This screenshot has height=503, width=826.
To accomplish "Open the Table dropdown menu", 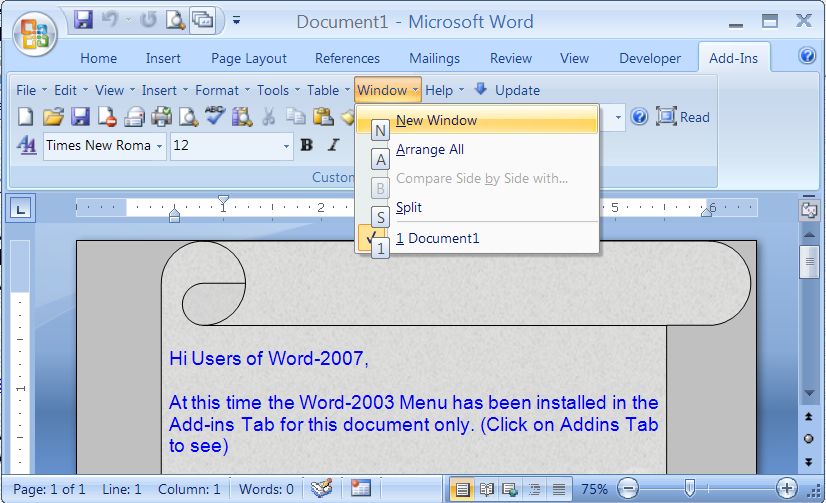I will (328, 90).
